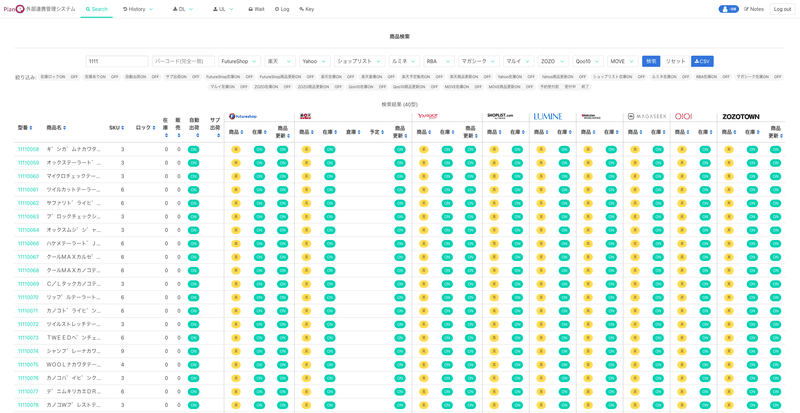The height and width of the screenshot is (413, 800).
Task: Sort by ロック column arrow icon
Action: click(154, 127)
